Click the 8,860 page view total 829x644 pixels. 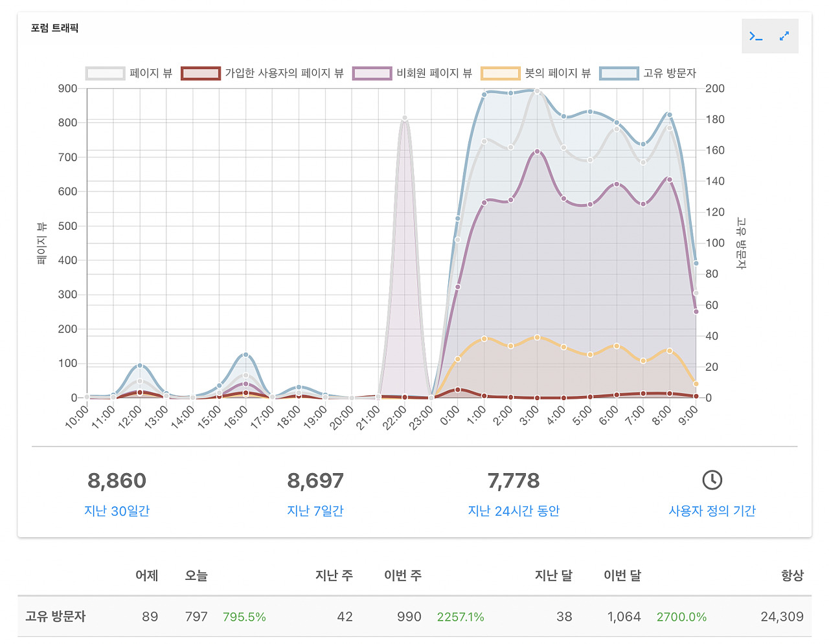pos(117,481)
